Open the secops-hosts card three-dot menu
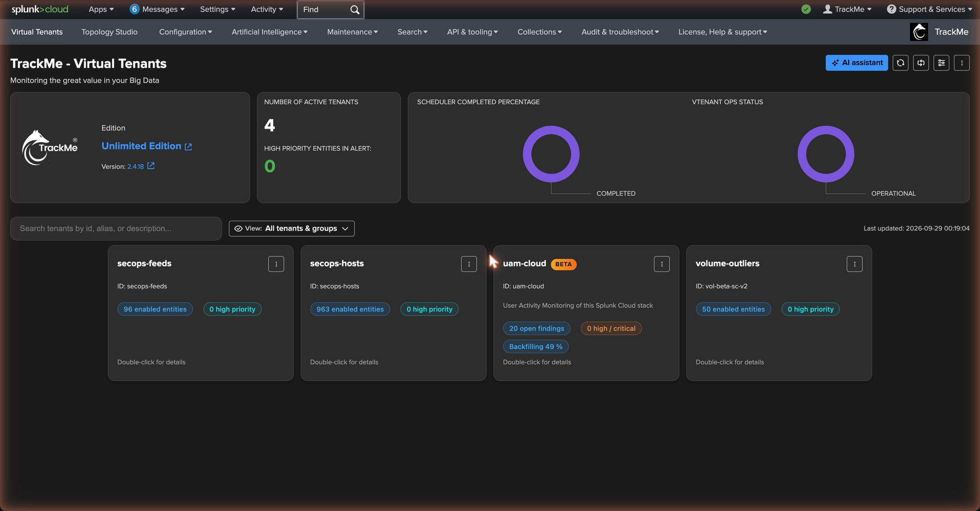980x511 pixels. pos(469,264)
